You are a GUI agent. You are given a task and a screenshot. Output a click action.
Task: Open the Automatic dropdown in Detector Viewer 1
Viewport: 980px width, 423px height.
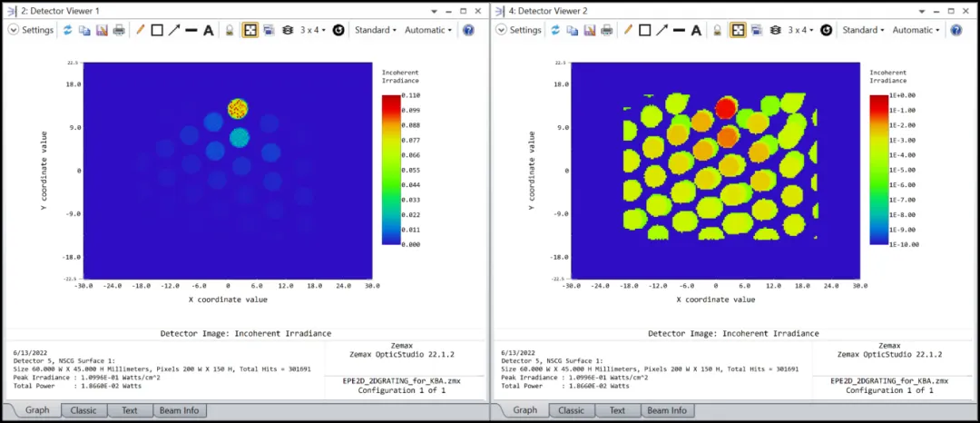[426, 30]
